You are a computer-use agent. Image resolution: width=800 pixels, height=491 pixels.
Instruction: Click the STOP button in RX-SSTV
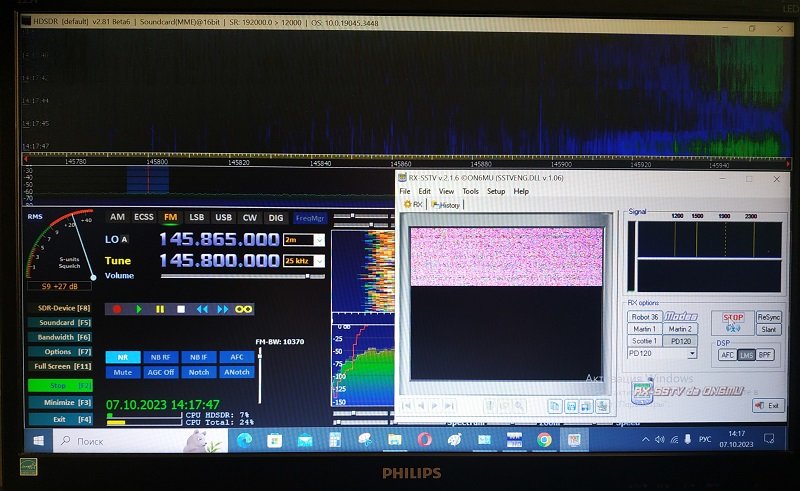[733, 323]
